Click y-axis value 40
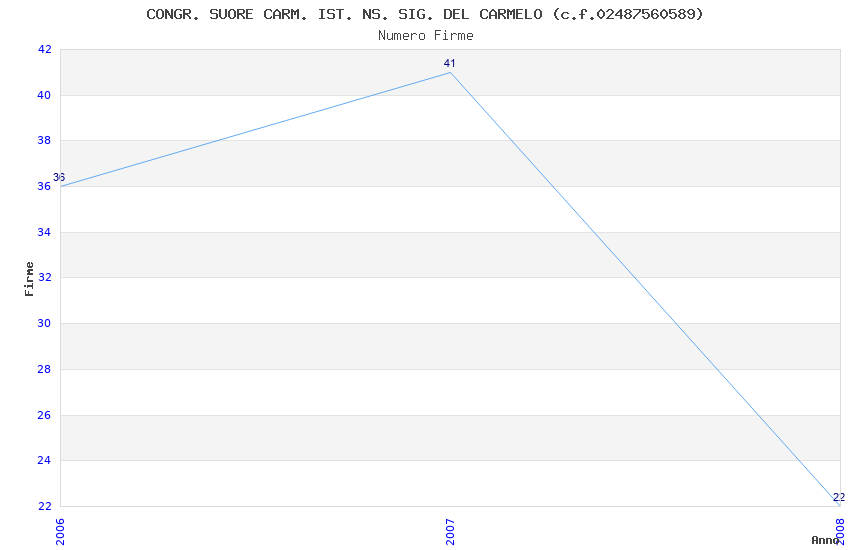This screenshot has height=550, width=850. [44, 95]
